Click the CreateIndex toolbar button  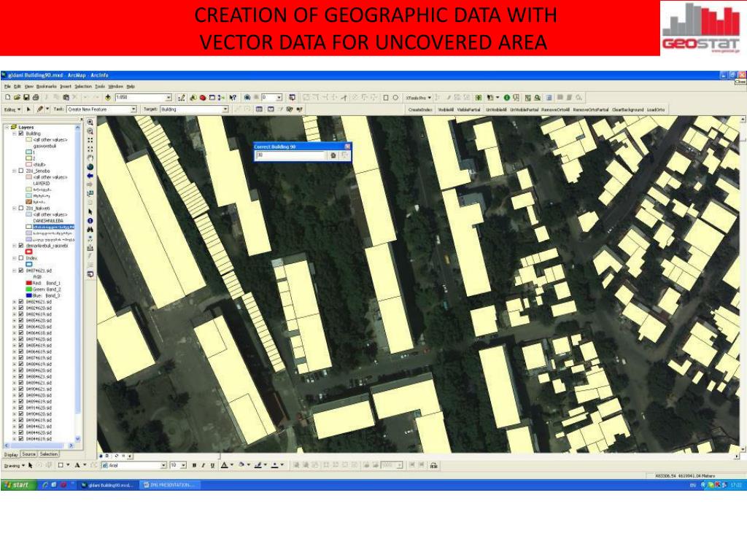point(420,110)
